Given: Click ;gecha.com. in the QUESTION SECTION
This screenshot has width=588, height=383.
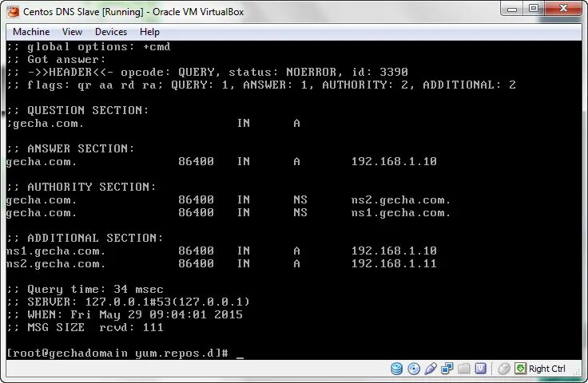Looking at the screenshot, I should (x=45, y=124).
